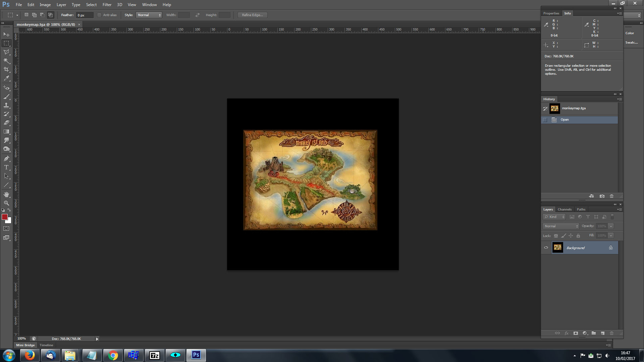The width and height of the screenshot is (644, 362).
Task: Switch to the Channels tab
Action: 565,209
